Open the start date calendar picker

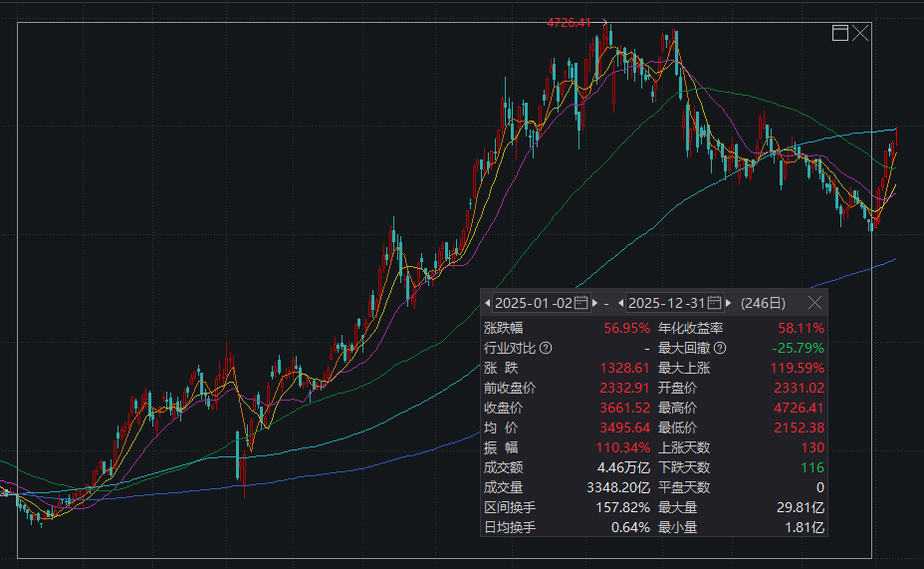[581, 303]
